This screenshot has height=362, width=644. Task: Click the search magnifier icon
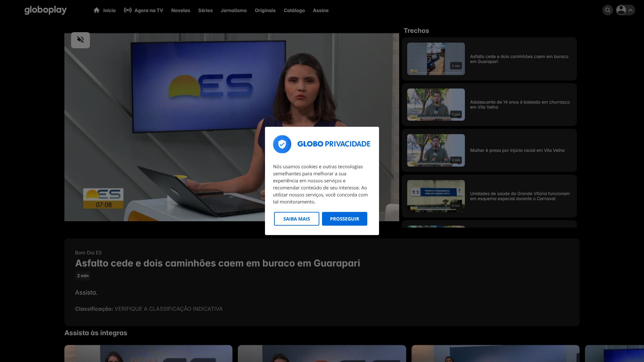[607, 10]
